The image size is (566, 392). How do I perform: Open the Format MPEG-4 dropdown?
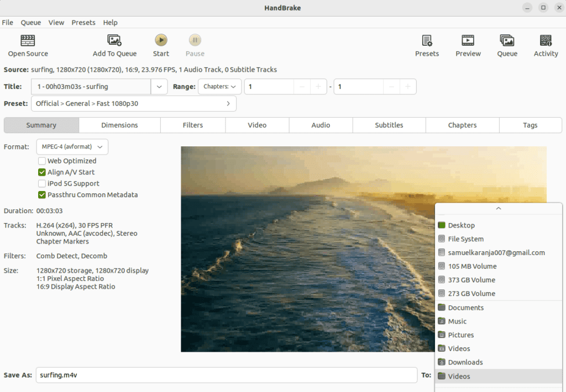point(72,147)
